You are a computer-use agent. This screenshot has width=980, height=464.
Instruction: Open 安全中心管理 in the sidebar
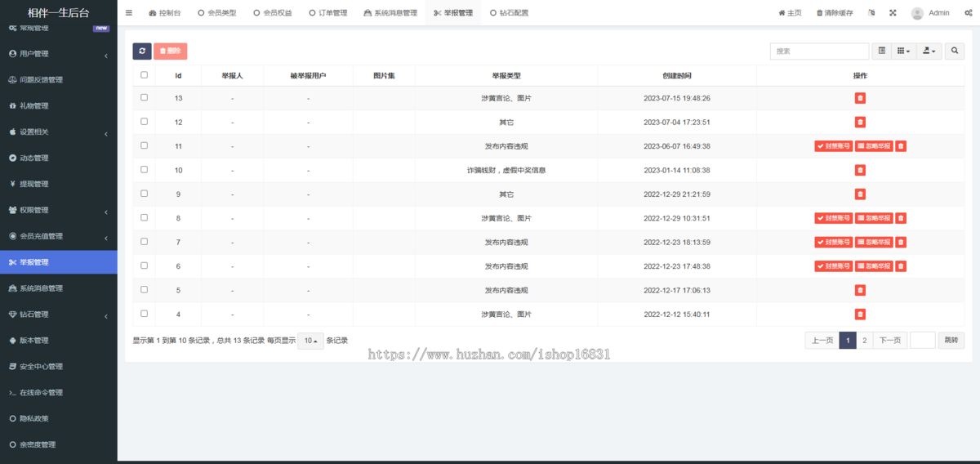coord(59,367)
